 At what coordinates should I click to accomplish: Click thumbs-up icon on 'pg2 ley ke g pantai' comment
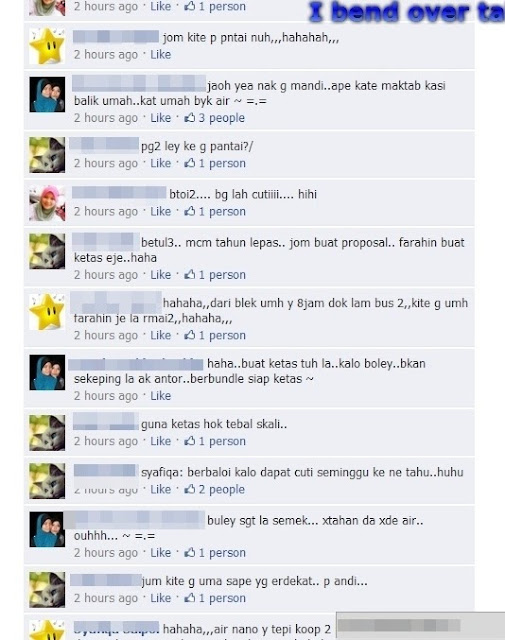(x=189, y=163)
